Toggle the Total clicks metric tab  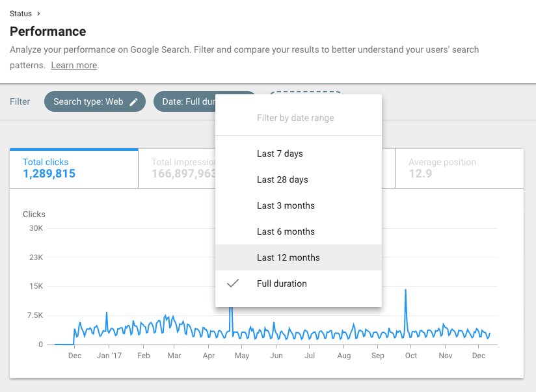click(74, 168)
